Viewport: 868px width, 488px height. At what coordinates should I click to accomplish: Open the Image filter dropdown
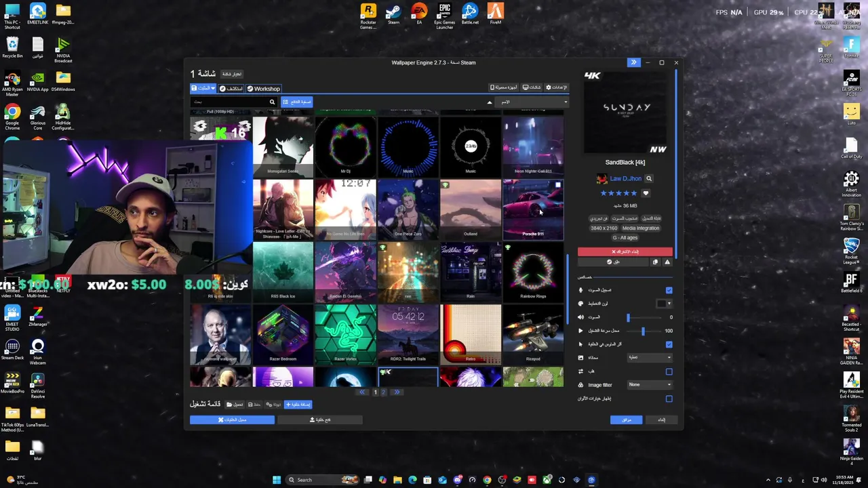pos(650,385)
